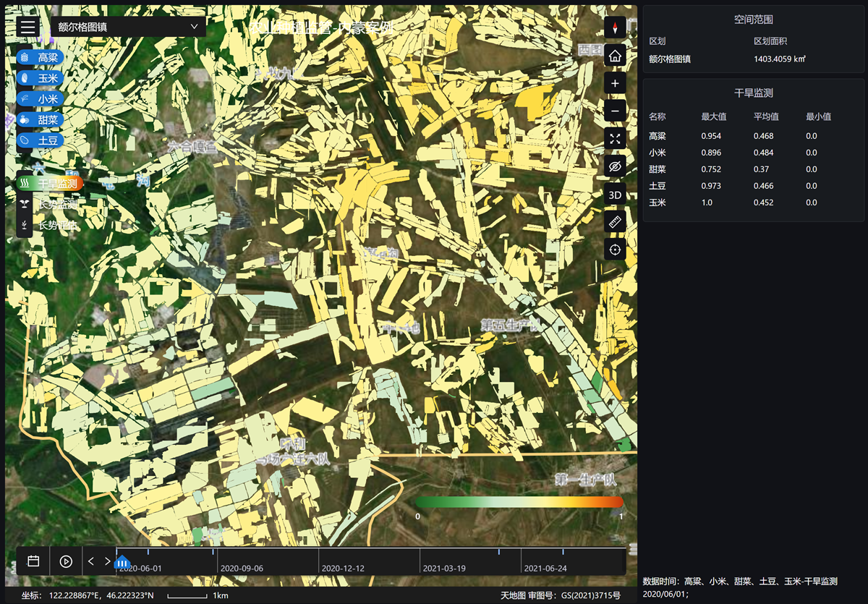Toggle layer visibility eye icon

pos(615,166)
